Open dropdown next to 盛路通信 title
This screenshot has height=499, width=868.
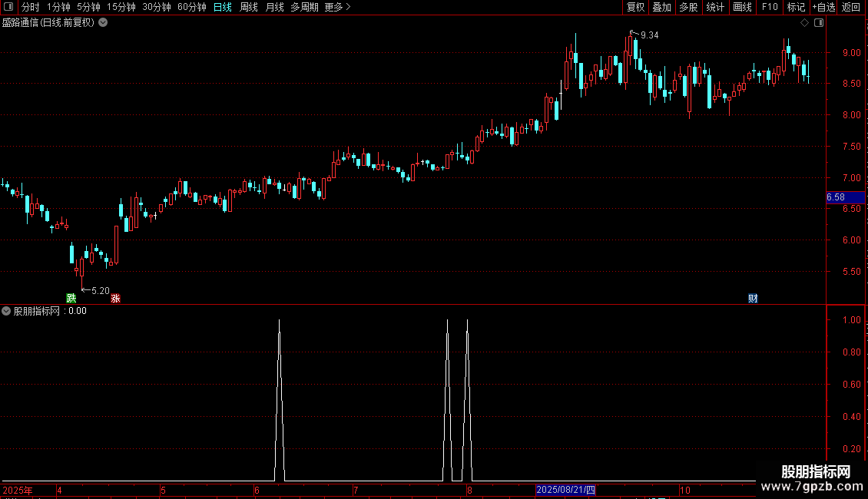coord(103,23)
